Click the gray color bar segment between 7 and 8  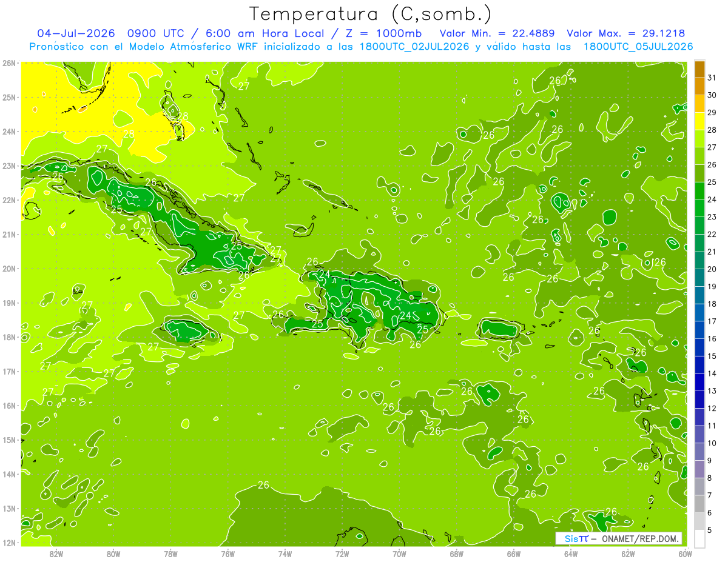click(699, 486)
